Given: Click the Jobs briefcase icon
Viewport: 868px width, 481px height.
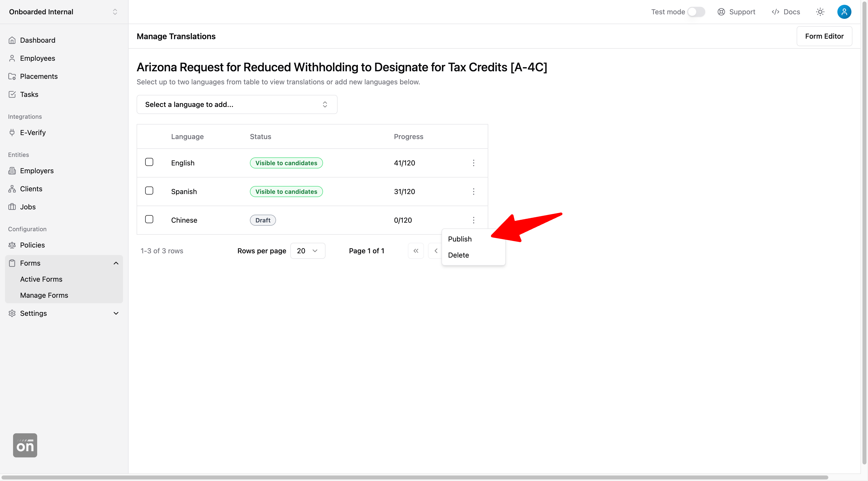Looking at the screenshot, I should pyautogui.click(x=12, y=207).
